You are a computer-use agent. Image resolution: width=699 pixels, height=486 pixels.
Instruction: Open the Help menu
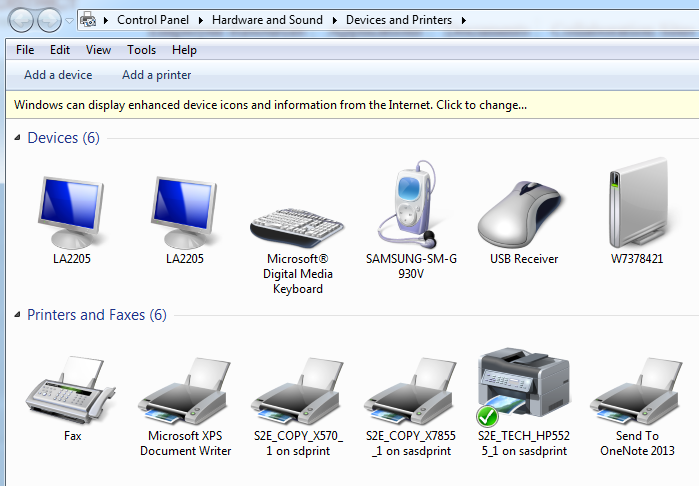(184, 50)
